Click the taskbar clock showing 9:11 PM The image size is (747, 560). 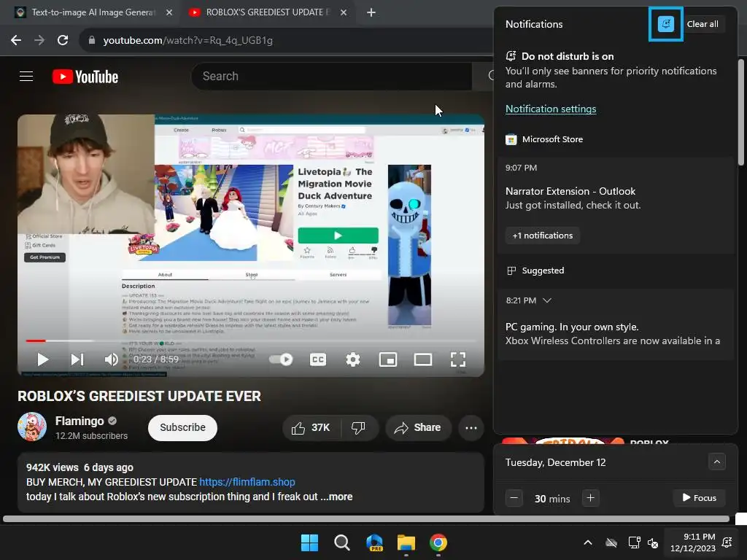pos(693,542)
